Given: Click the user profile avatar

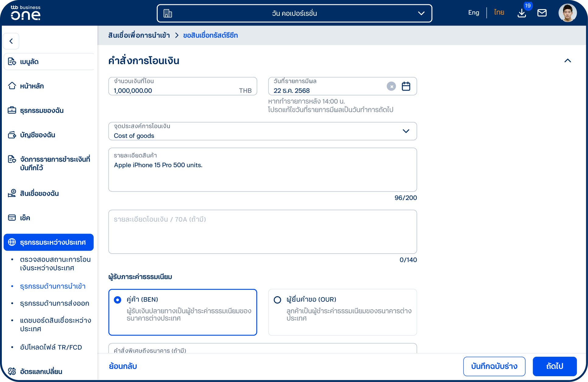Looking at the screenshot, I should click(x=568, y=13).
